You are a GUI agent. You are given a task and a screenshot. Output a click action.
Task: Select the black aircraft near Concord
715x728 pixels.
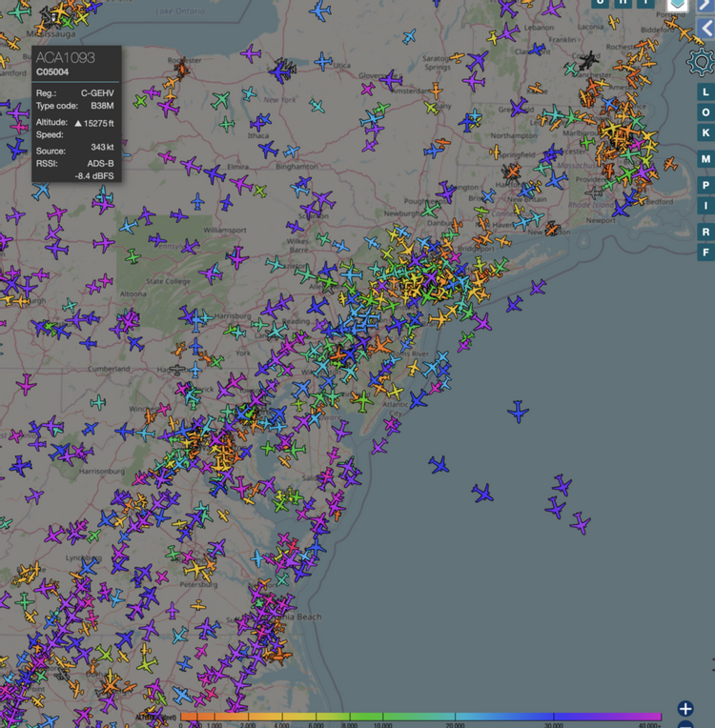pos(589,60)
